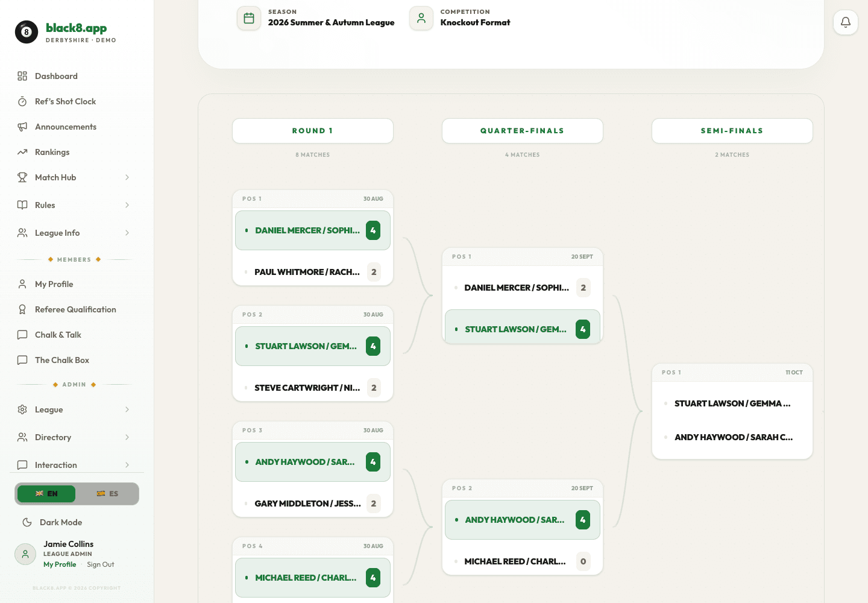Open Paul Whitmore team row
The width and height of the screenshot is (868, 603).
(313, 272)
